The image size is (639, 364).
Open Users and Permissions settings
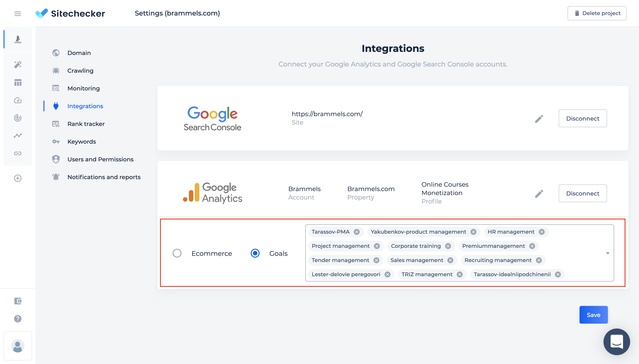pos(100,160)
